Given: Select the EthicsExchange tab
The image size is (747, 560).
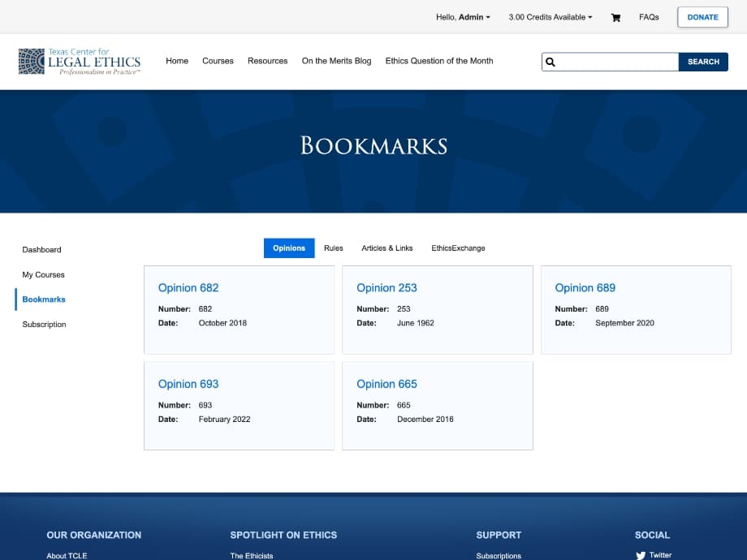Looking at the screenshot, I should [x=458, y=248].
